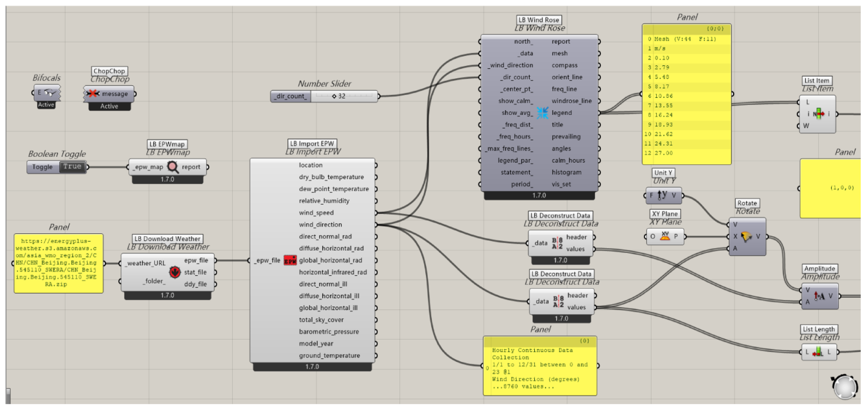868x410 pixels.
Task: Click the LB EPWmap magnifier icon
Action: click(x=173, y=167)
